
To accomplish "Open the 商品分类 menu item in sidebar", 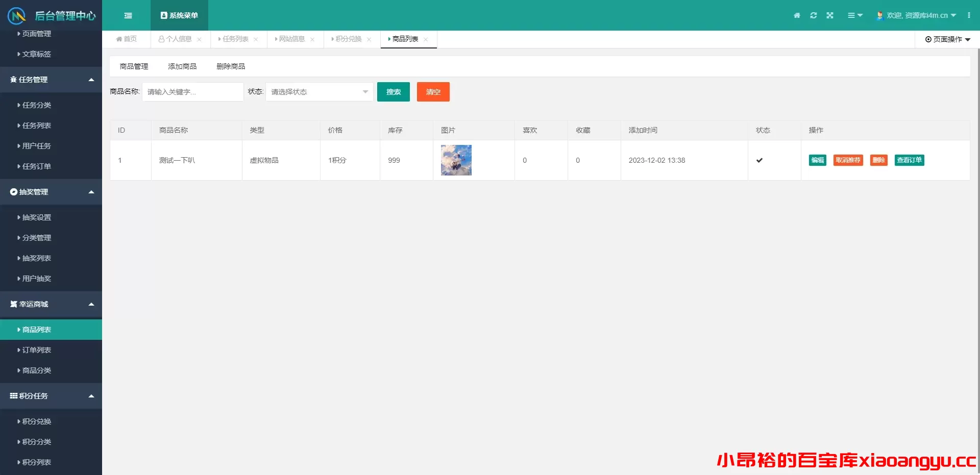I will (36, 370).
